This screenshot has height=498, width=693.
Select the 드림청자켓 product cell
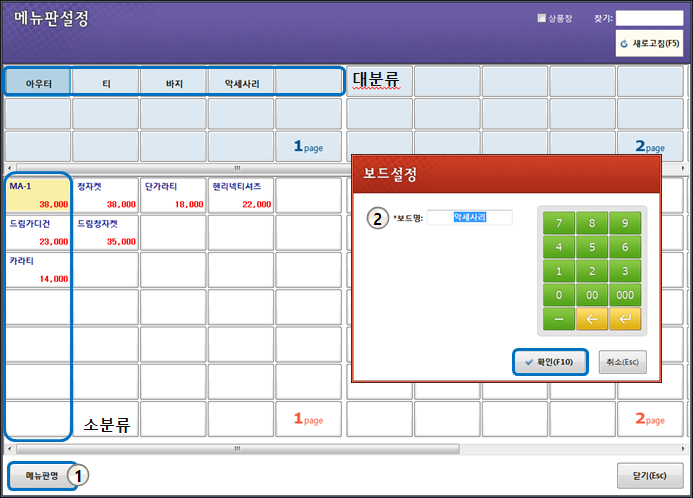[106, 232]
